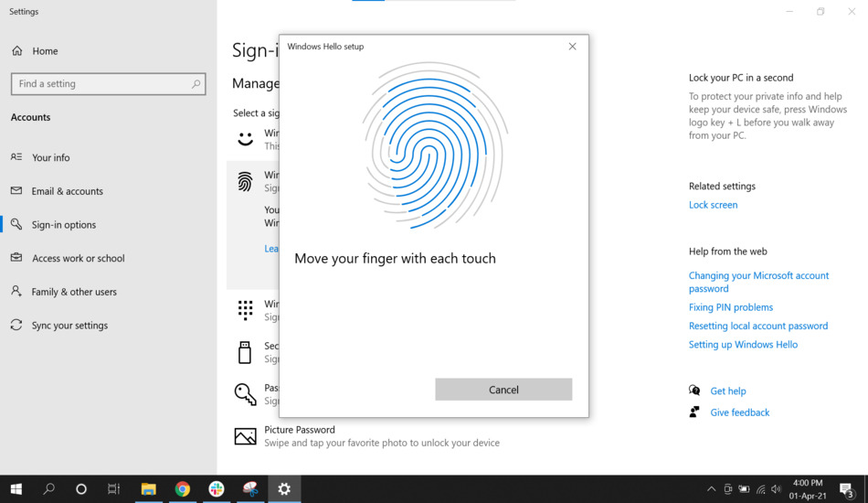Click the Get help chat bubble icon
Image resolution: width=868 pixels, height=503 pixels.
point(694,391)
